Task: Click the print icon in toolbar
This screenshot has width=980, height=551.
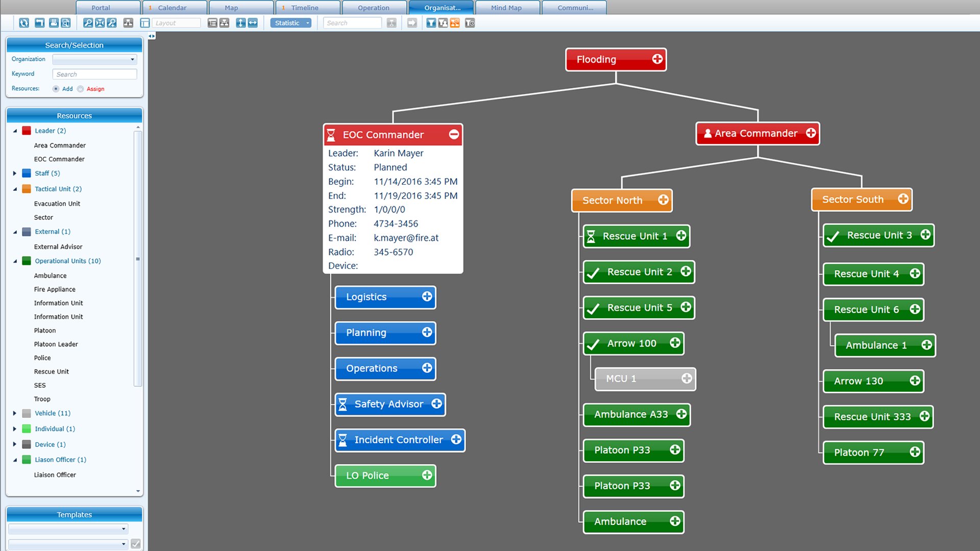Action: click(54, 23)
